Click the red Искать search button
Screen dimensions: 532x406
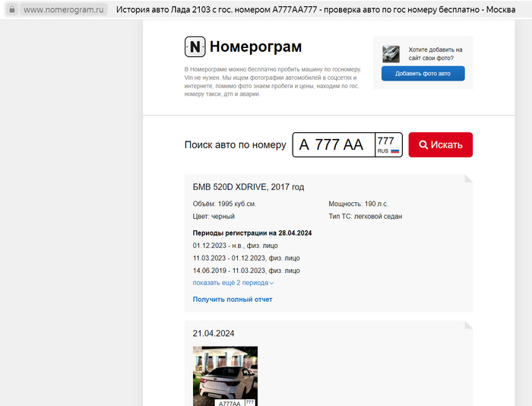pos(440,145)
